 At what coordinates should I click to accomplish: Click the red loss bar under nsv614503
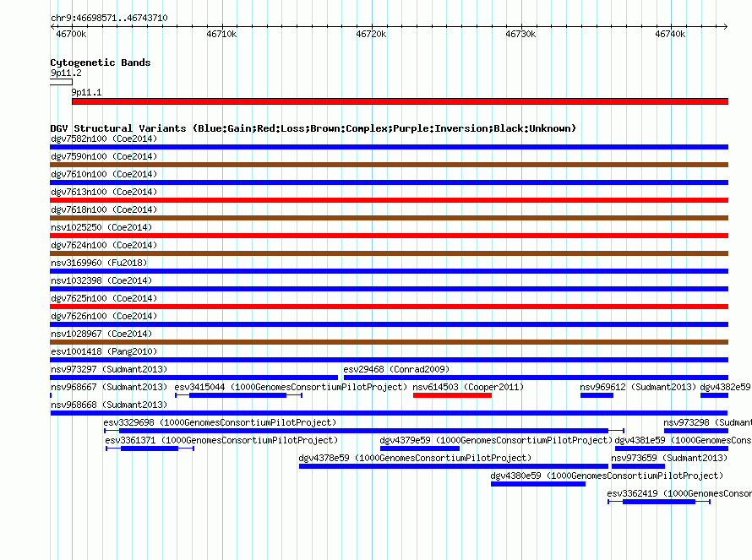(452, 395)
